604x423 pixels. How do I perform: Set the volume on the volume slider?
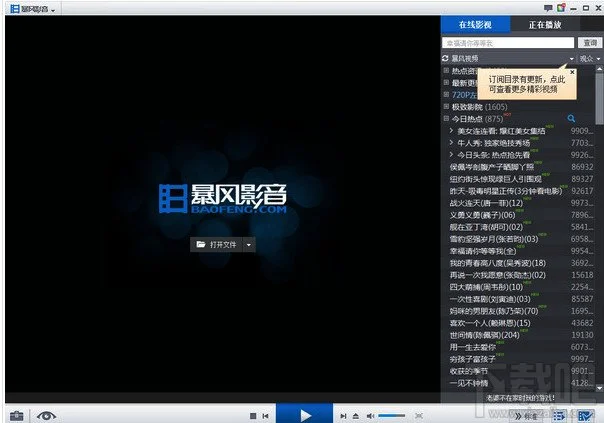pos(392,416)
